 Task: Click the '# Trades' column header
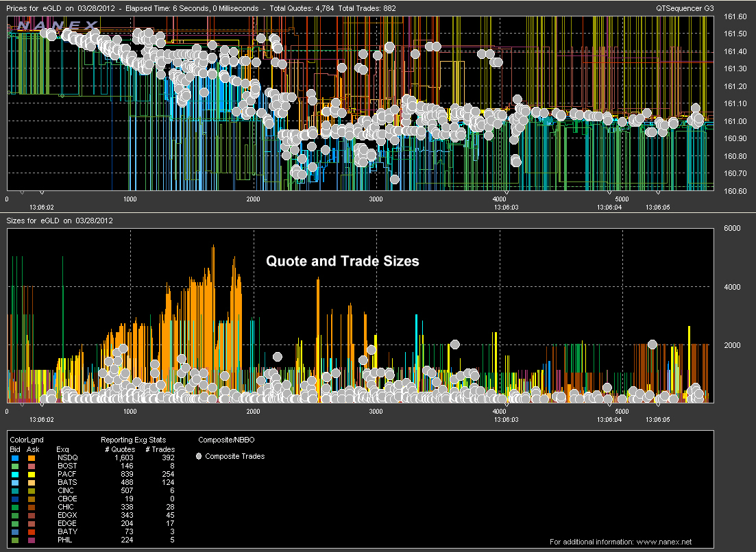tap(160, 449)
